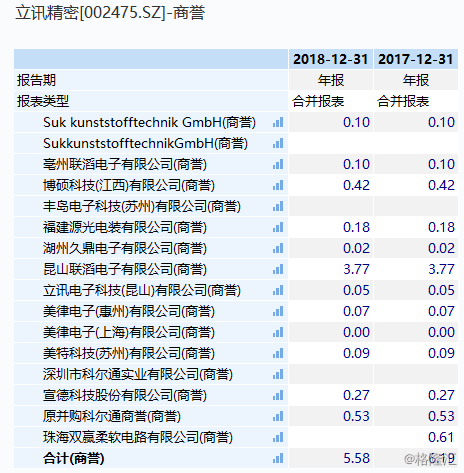
Task: Select 美律电子(惠州)有限公司(商誉) label
Action: 129,311
